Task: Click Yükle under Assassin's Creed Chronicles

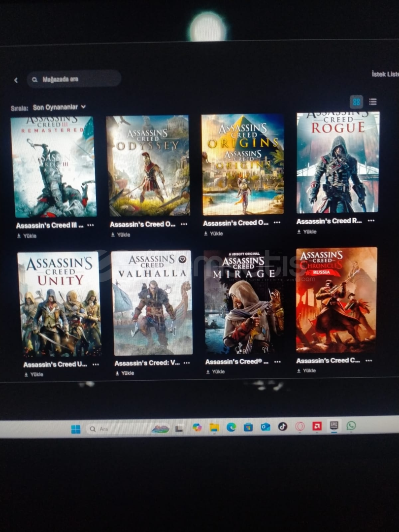Action: 306,371
